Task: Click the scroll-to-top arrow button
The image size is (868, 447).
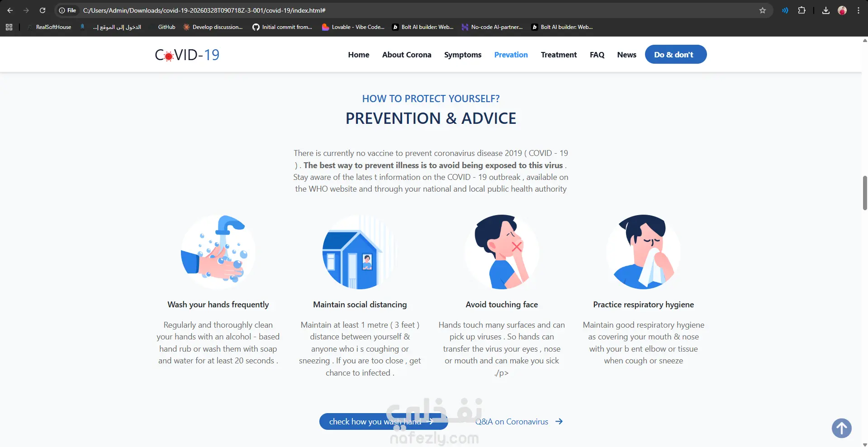Action: coord(841,428)
